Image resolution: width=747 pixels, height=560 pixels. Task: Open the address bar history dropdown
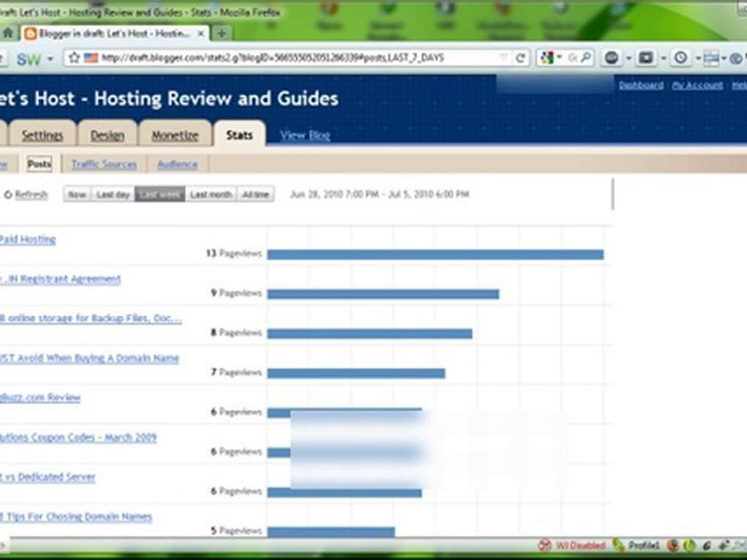click(503, 58)
